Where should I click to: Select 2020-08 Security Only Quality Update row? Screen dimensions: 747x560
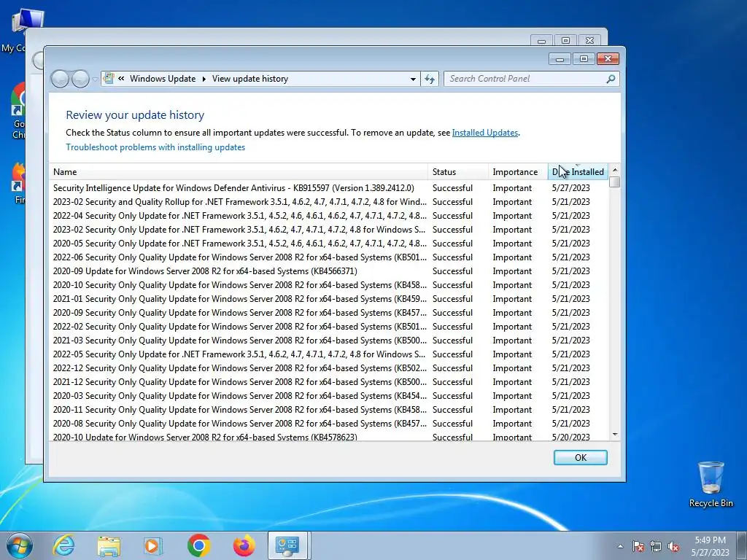click(x=329, y=424)
